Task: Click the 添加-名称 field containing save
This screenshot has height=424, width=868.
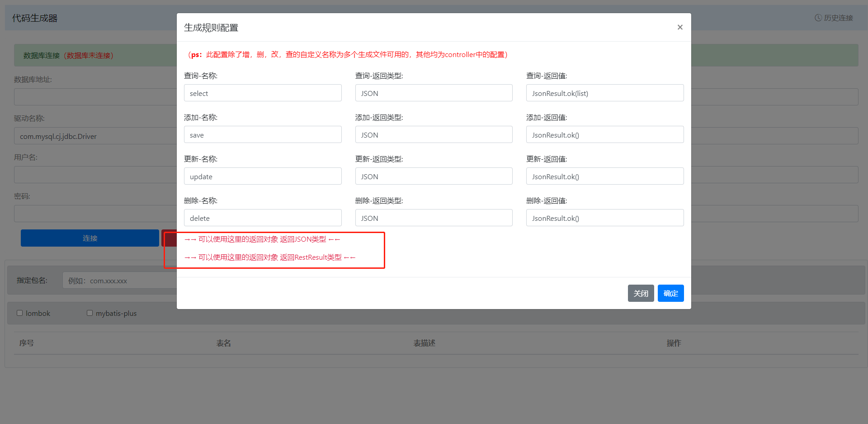Action: pyautogui.click(x=263, y=134)
